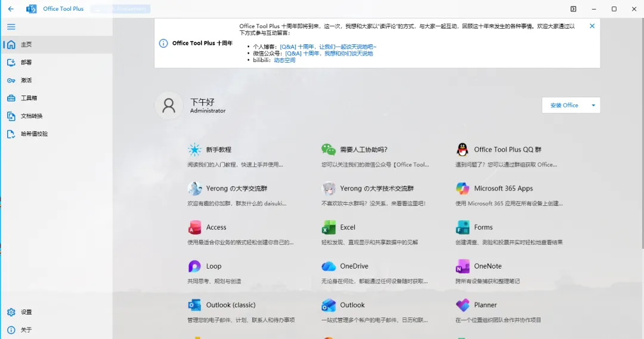Screen dimensions: 644x339
Task: Open the 工具箱 toolbox page
Action: [57, 98]
